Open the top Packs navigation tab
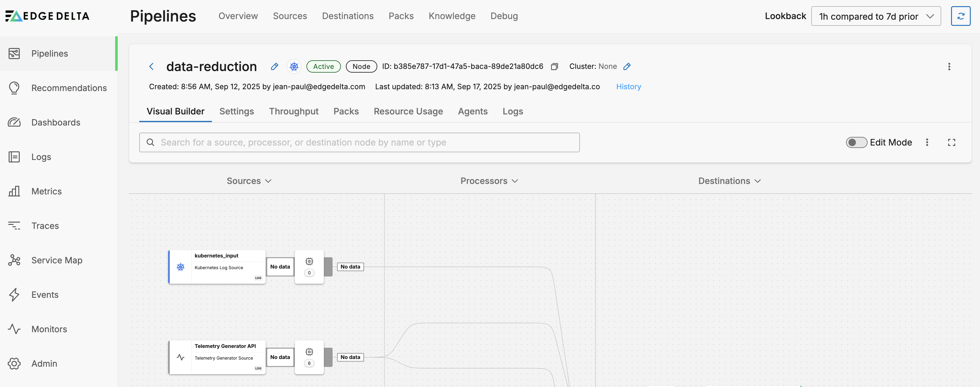This screenshot has width=980, height=387. [401, 16]
